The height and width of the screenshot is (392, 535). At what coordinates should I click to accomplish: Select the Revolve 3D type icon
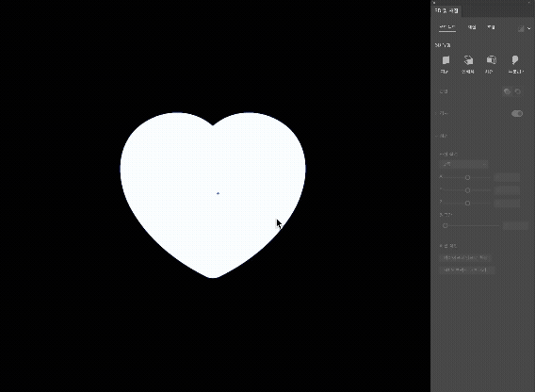(491, 60)
